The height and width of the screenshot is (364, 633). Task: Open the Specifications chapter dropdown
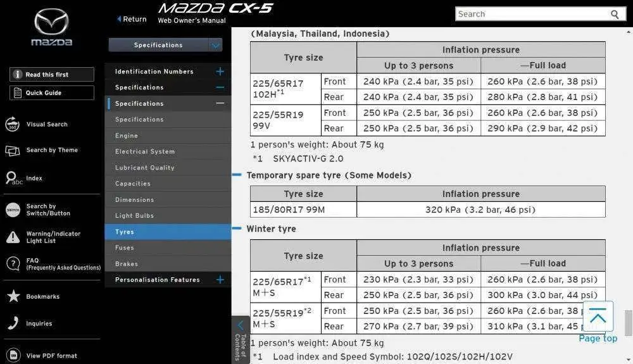tap(216, 45)
